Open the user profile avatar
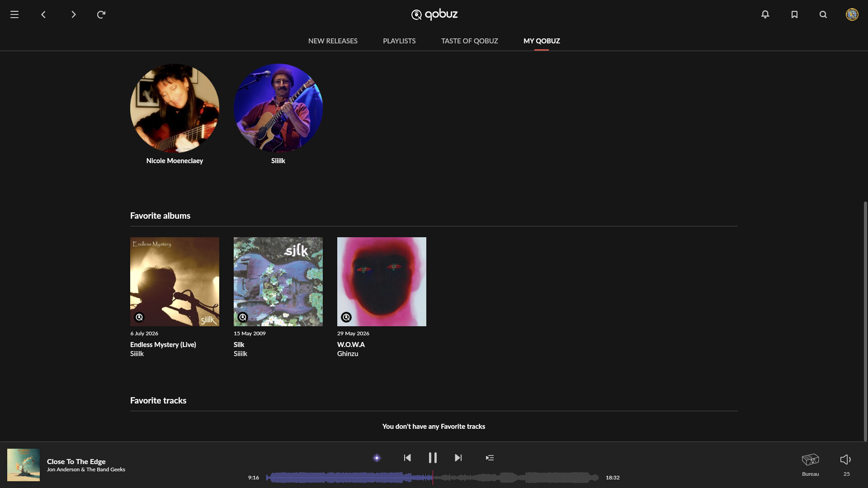This screenshot has height=488, width=868. (x=852, y=14)
